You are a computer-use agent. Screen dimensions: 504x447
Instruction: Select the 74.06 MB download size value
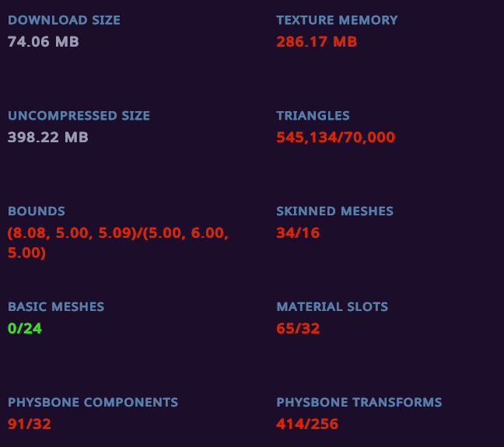point(44,42)
